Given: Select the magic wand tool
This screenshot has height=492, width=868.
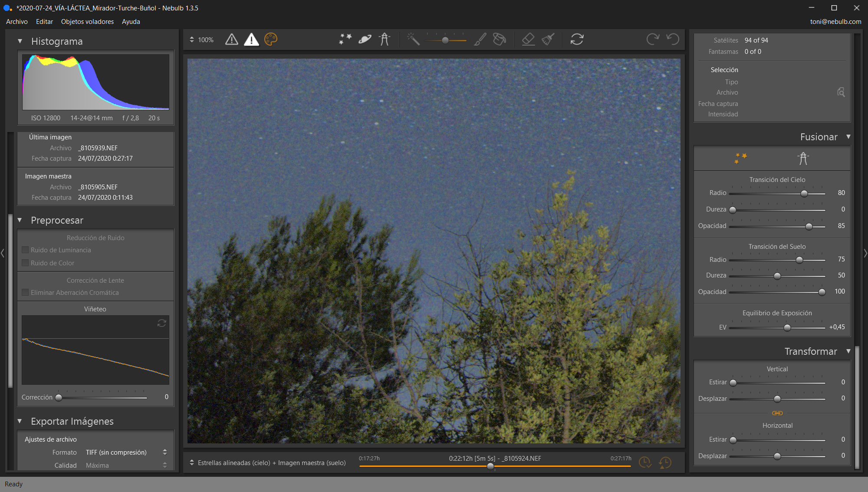Looking at the screenshot, I should [413, 40].
